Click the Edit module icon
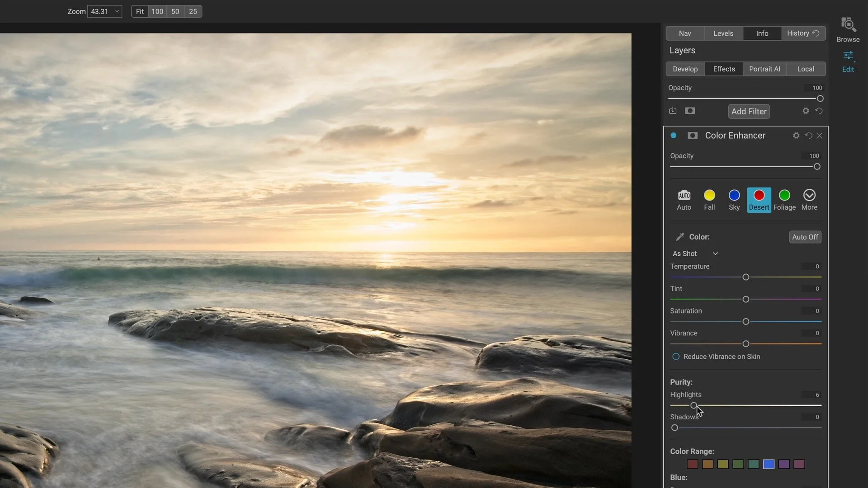This screenshot has width=868, height=488. point(848,56)
